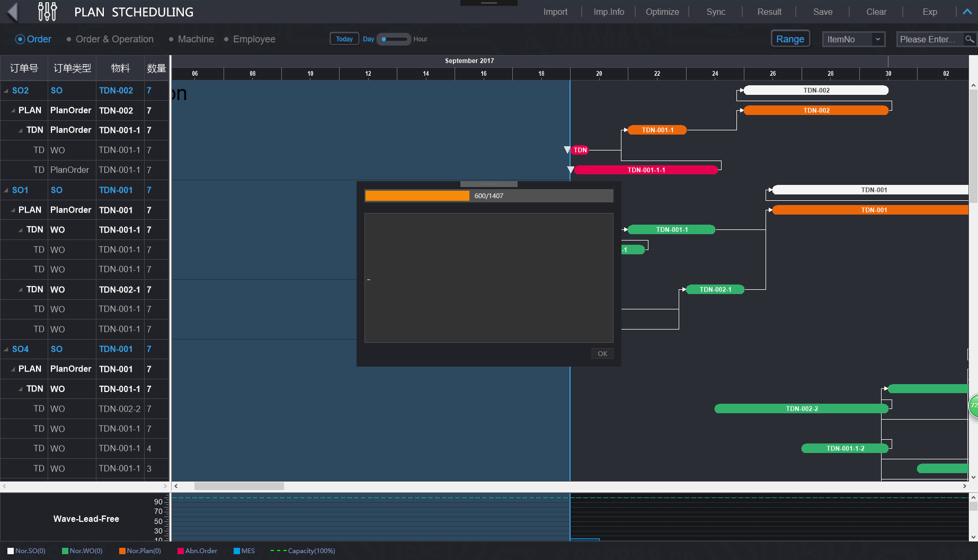978x560 pixels.
Task: Toggle the Day/Hour switch
Action: click(394, 39)
